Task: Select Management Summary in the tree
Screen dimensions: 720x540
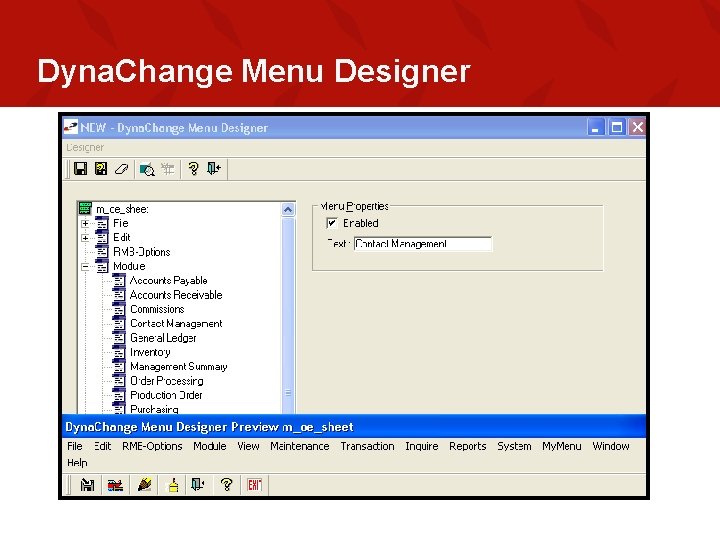Action: click(179, 366)
